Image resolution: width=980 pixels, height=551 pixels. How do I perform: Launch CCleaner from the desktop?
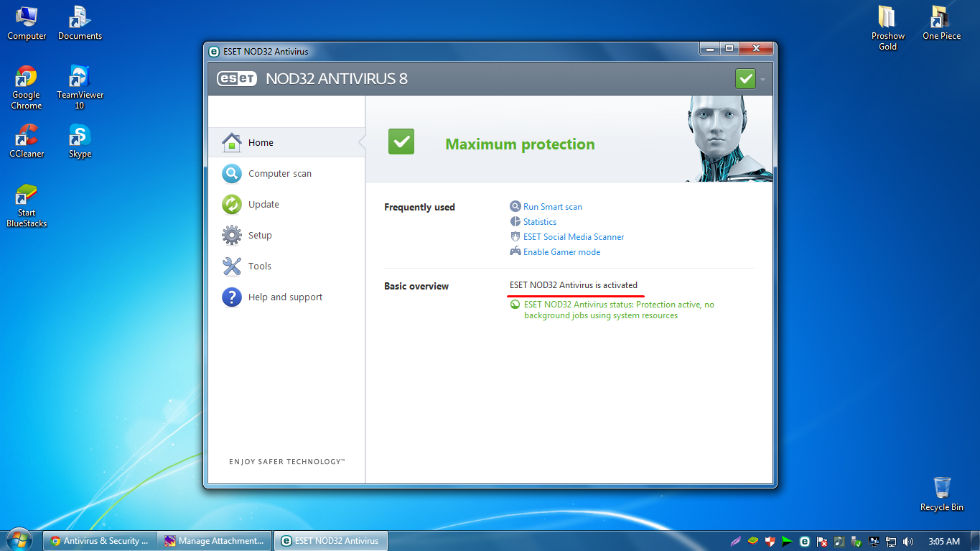pos(26,136)
